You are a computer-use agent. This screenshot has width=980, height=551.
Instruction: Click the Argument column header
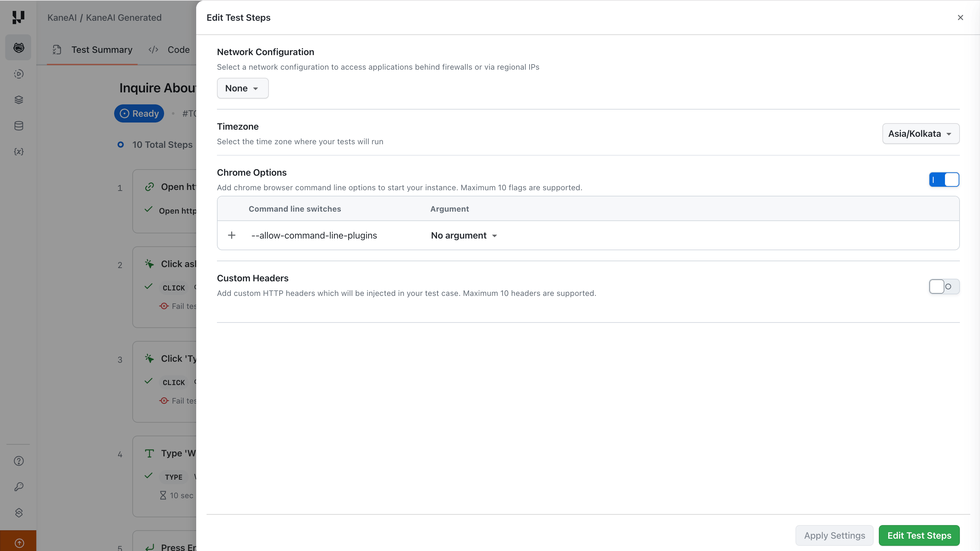point(449,209)
